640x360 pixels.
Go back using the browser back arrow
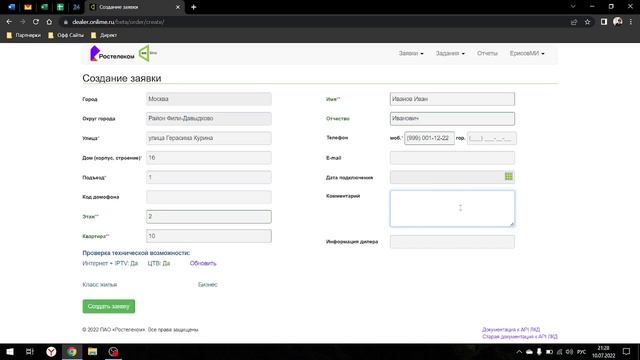coord(9,22)
